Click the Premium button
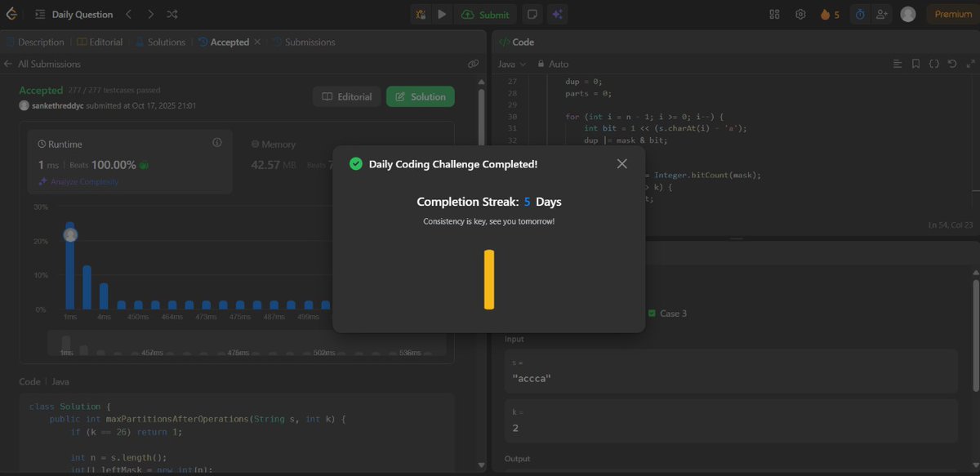The image size is (980, 476). pyautogui.click(x=953, y=15)
